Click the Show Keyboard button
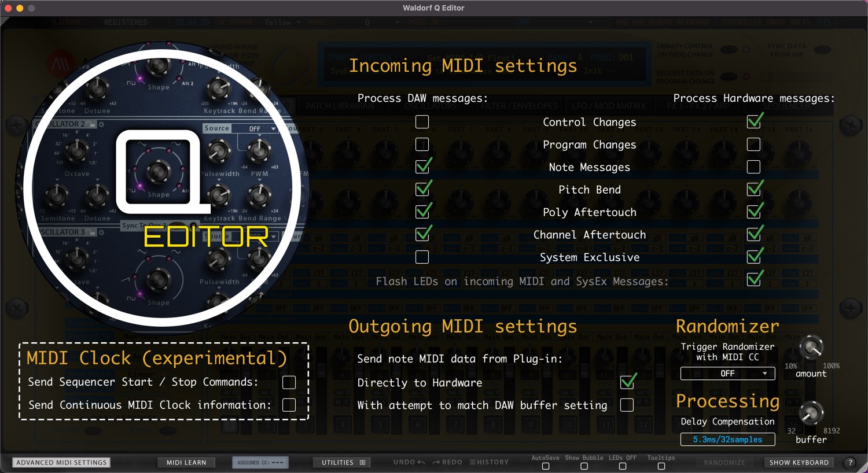 (799, 463)
